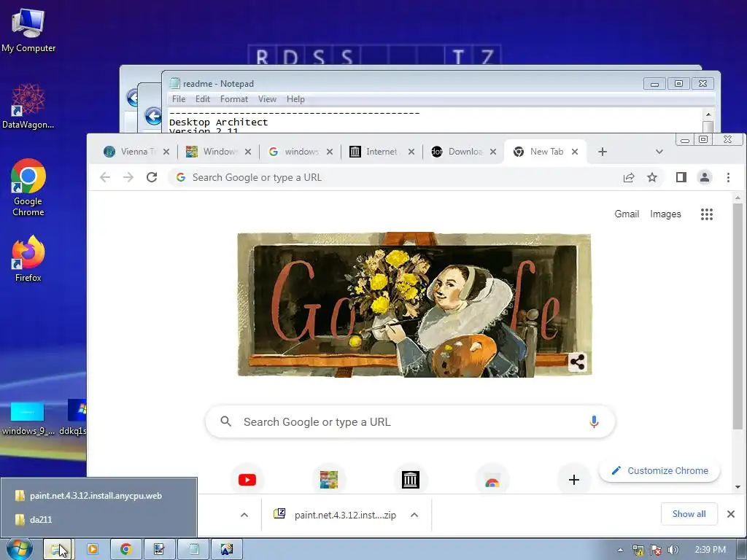
Task: Click the Google Doodle painting image
Action: [x=414, y=305]
